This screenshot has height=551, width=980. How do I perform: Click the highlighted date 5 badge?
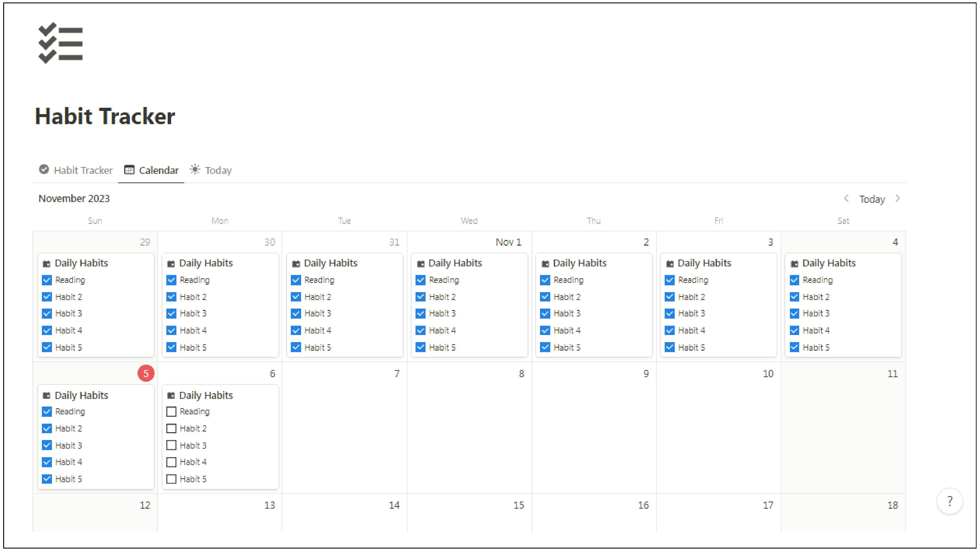click(146, 373)
